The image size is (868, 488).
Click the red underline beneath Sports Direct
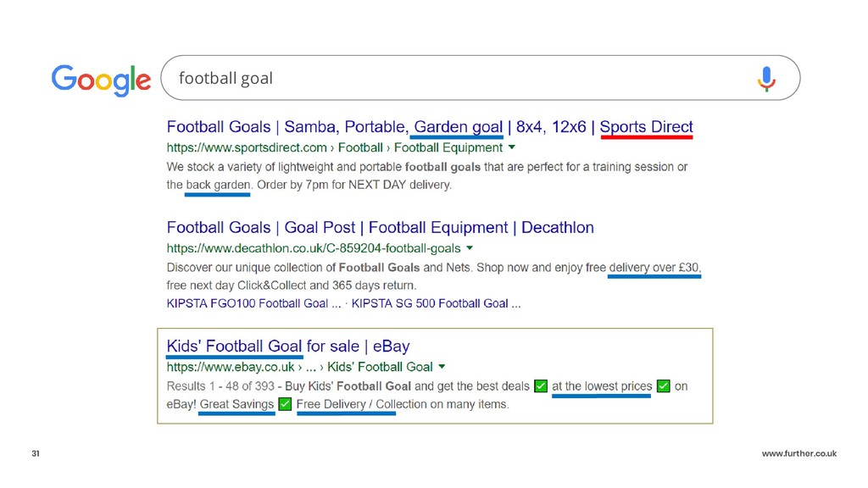(647, 136)
